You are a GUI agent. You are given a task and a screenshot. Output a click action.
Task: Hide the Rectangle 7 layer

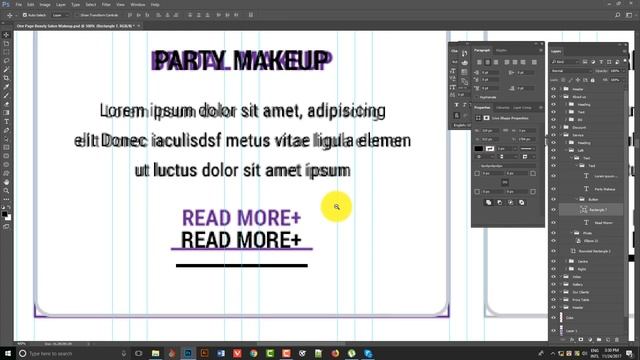pos(553,210)
